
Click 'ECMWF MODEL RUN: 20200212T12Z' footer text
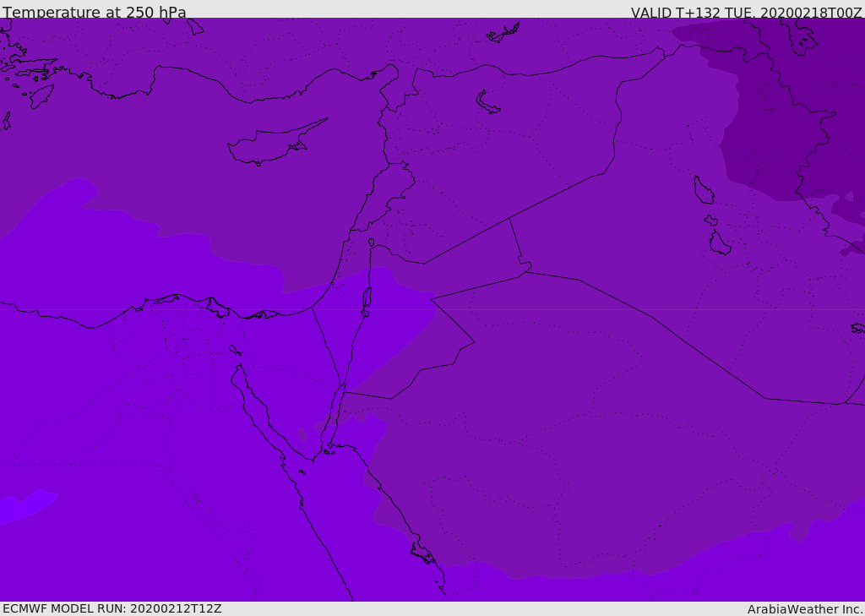pos(112,608)
